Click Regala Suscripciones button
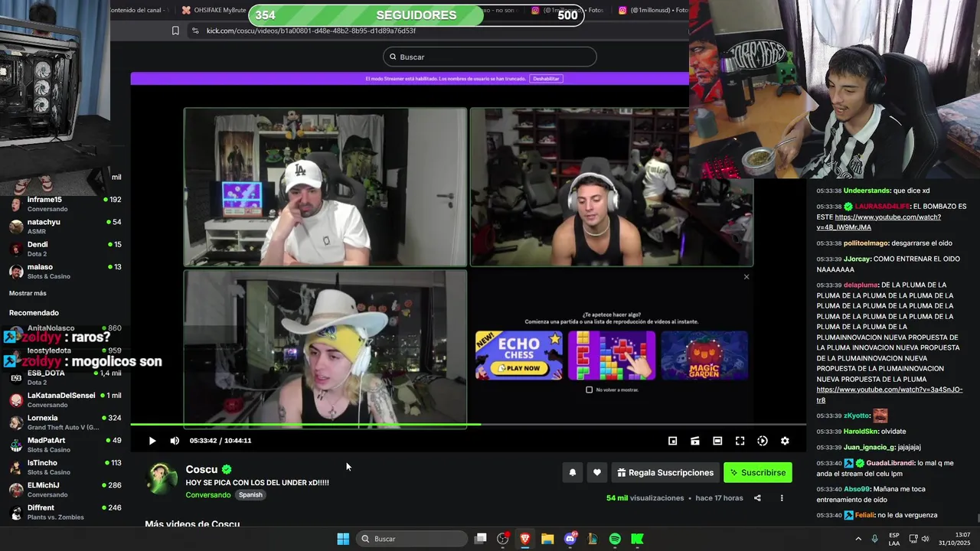The image size is (980, 551). click(665, 473)
